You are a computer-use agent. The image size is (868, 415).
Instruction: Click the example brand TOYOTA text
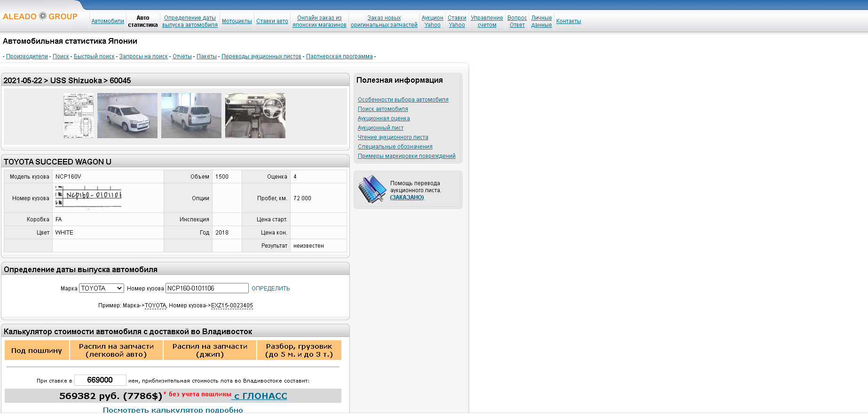click(x=155, y=305)
